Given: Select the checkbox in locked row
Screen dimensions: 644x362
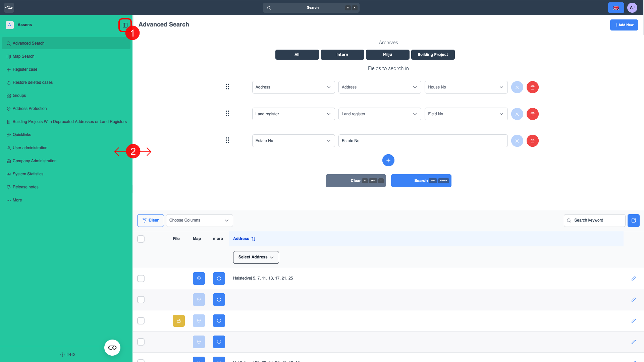Looking at the screenshot, I should 141,321.
